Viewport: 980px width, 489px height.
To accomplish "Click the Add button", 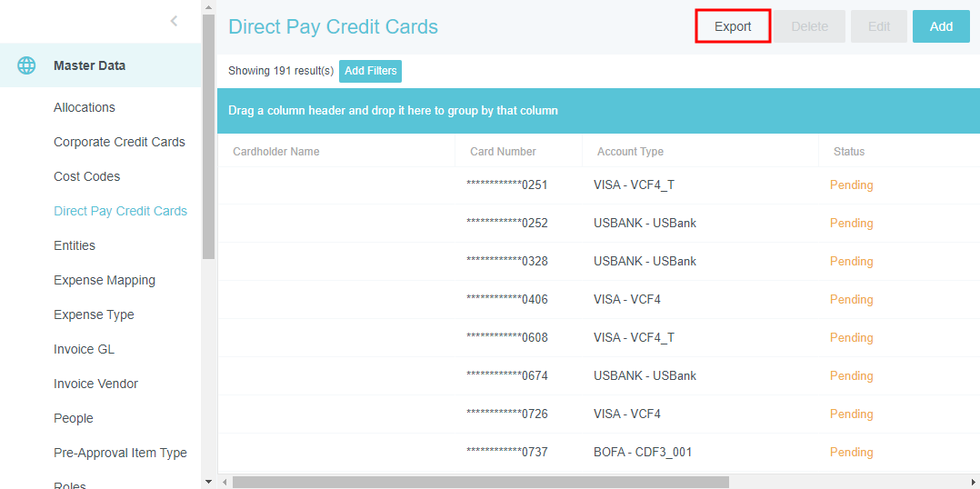I will [x=941, y=26].
